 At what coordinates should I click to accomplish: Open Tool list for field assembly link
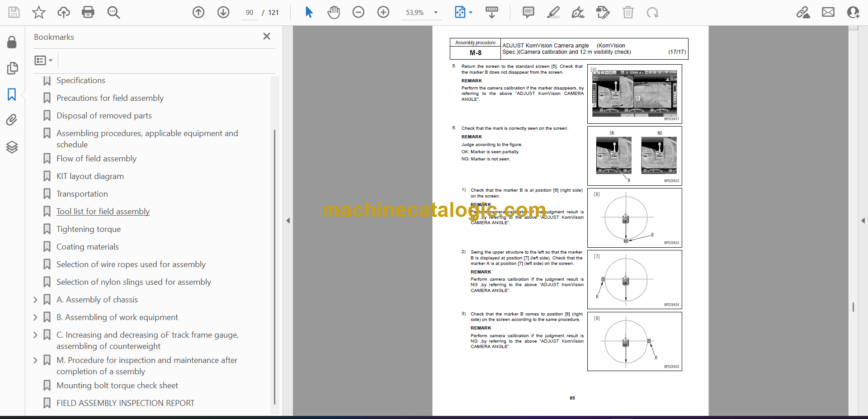[x=103, y=212]
